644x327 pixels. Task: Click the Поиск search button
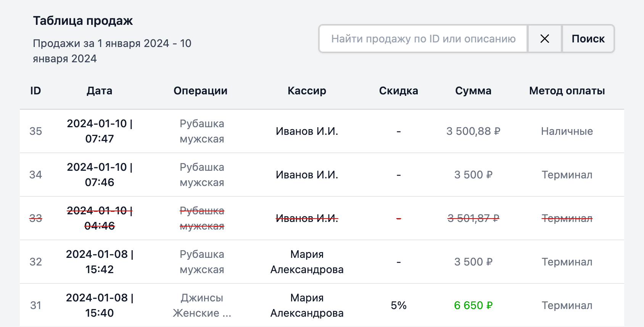click(x=588, y=39)
